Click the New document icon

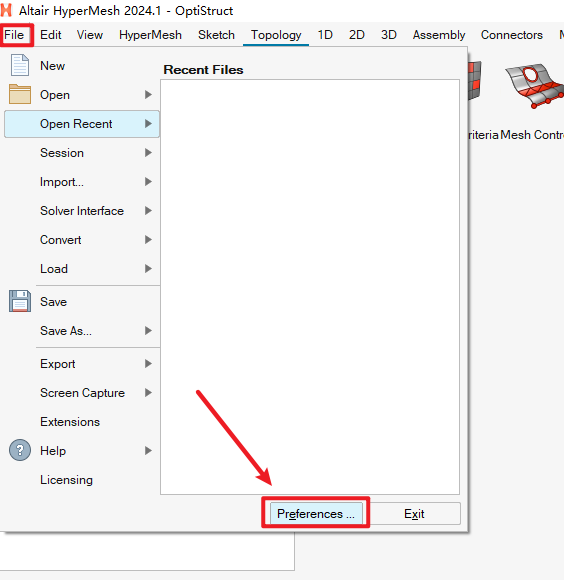(20, 65)
